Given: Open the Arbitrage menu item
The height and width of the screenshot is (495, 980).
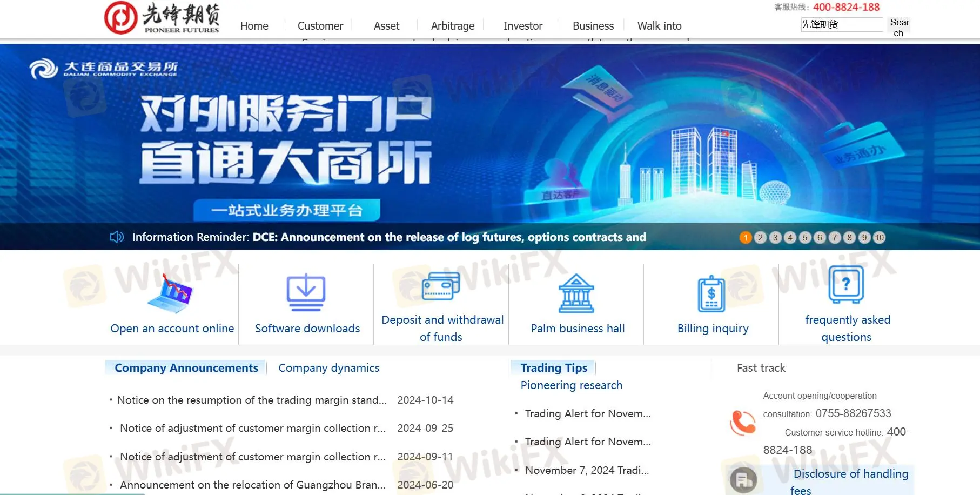Looking at the screenshot, I should pos(453,26).
